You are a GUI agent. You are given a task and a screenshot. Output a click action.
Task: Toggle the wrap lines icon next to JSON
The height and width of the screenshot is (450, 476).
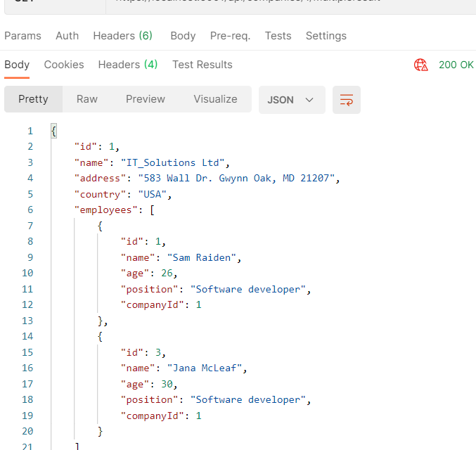(346, 100)
